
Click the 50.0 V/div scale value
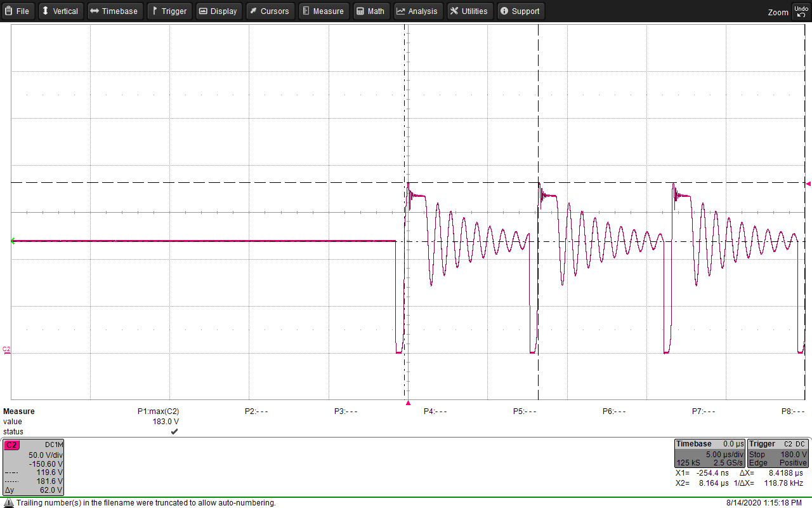click(x=46, y=455)
